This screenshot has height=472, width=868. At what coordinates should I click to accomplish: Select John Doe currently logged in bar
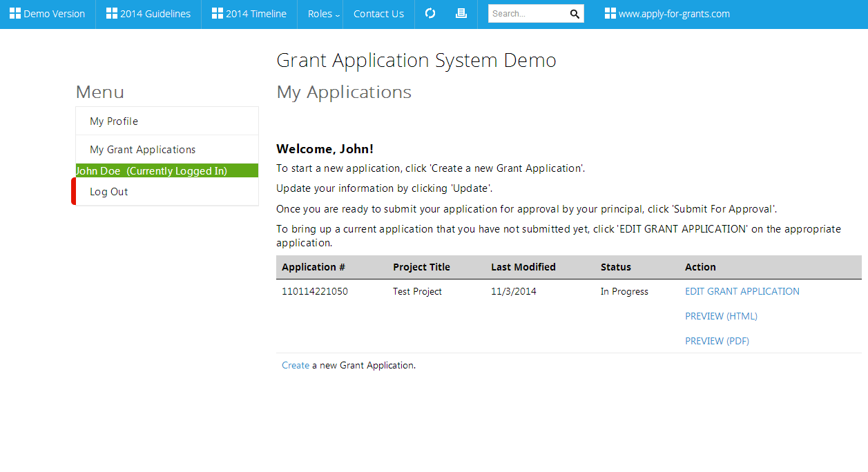click(x=151, y=171)
